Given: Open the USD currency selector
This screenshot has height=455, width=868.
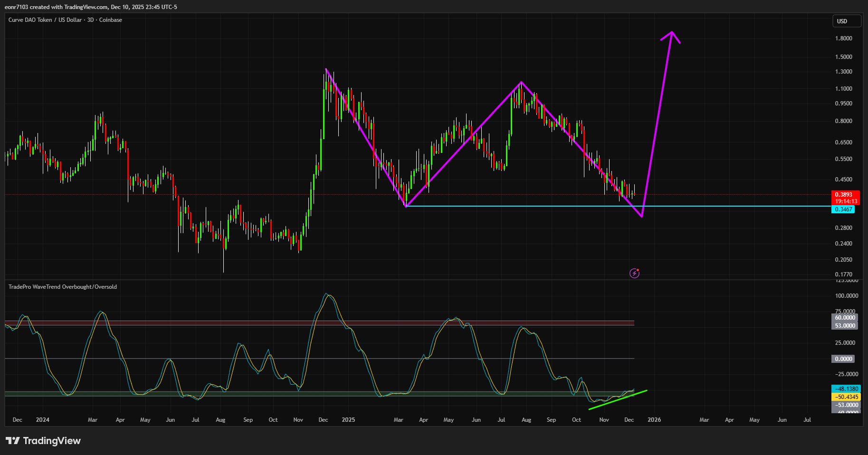Looking at the screenshot, I should click(846, 21).
